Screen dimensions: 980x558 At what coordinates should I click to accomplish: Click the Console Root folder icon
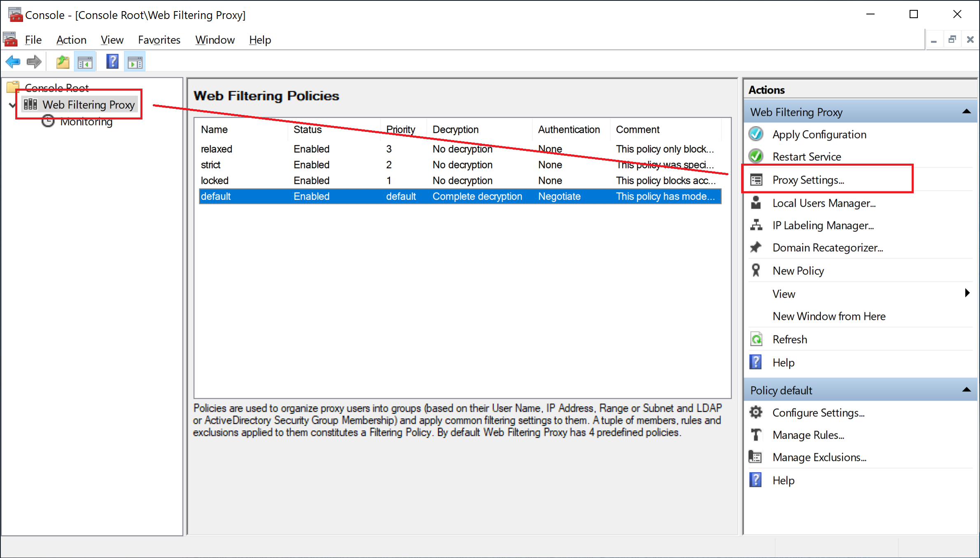pos(13,87)
